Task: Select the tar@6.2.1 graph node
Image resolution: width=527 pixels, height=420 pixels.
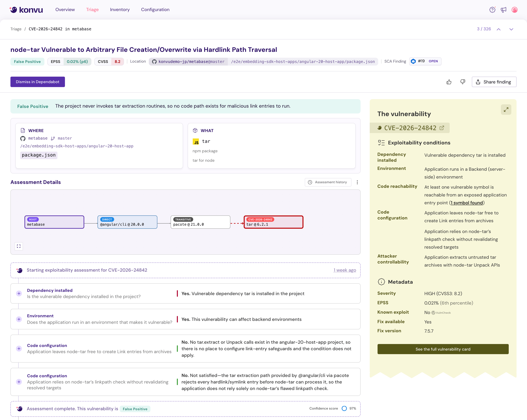Action: [273, 222]
